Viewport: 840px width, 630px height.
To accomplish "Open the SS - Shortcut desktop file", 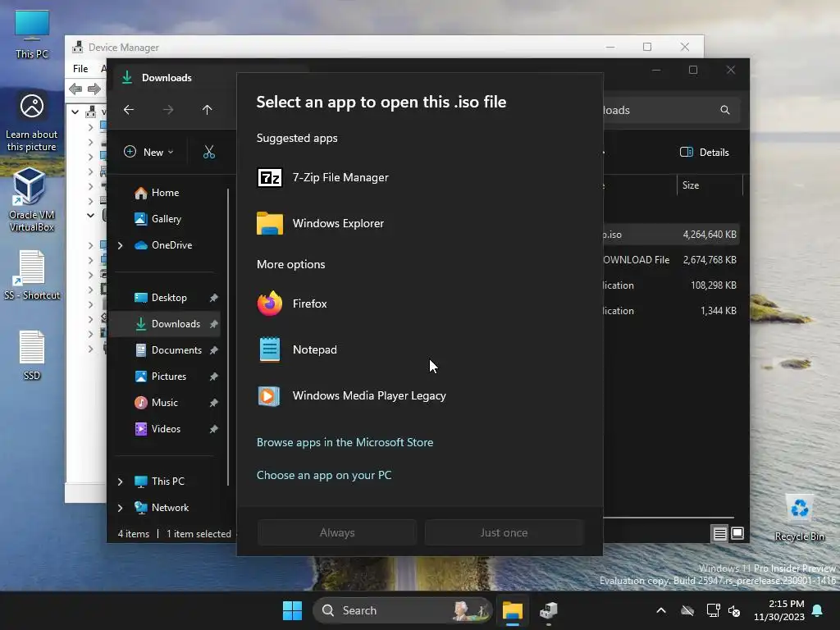I will point(32,275).
